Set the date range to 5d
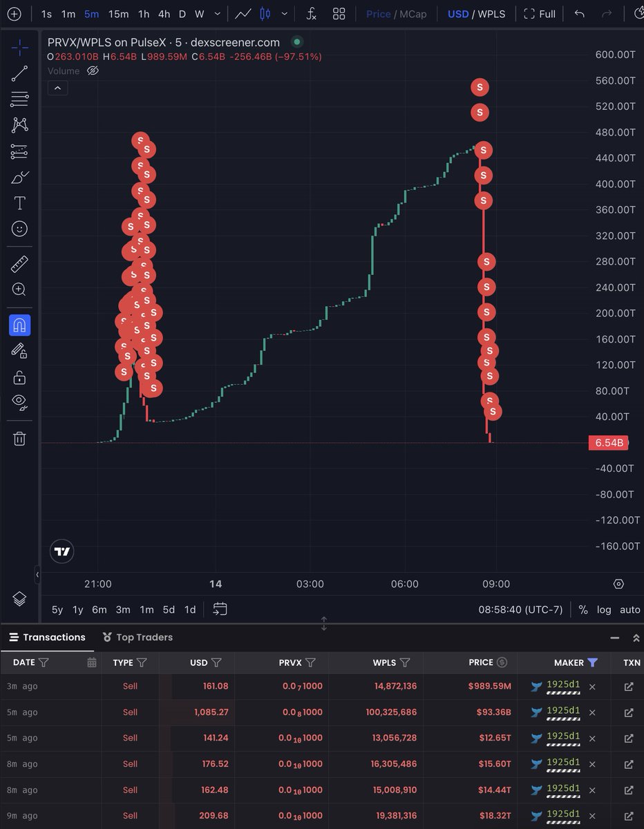644x829 pixels. [x=169, y=609]
